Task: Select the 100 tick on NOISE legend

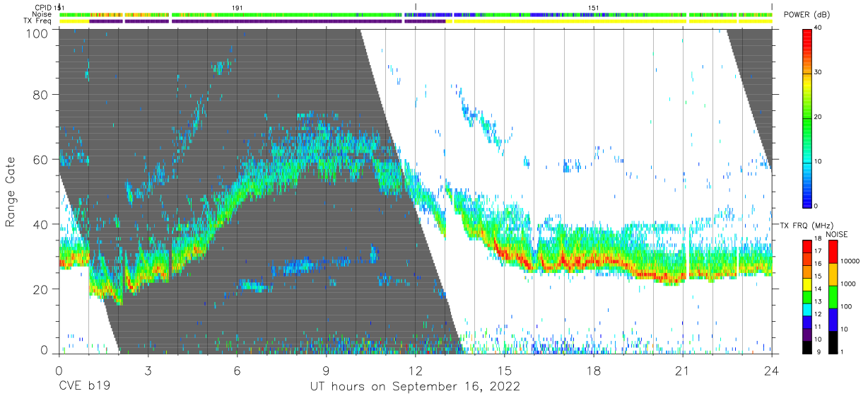Action: (x=847, y=307)
